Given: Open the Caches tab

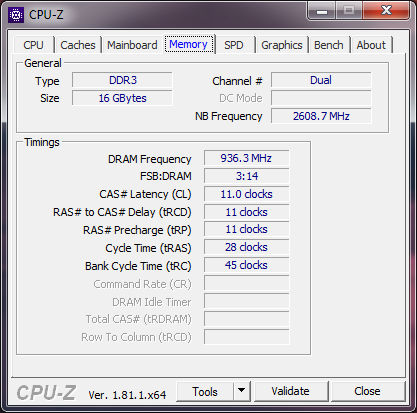Looking at the screenshot, I should click(78, 45).
